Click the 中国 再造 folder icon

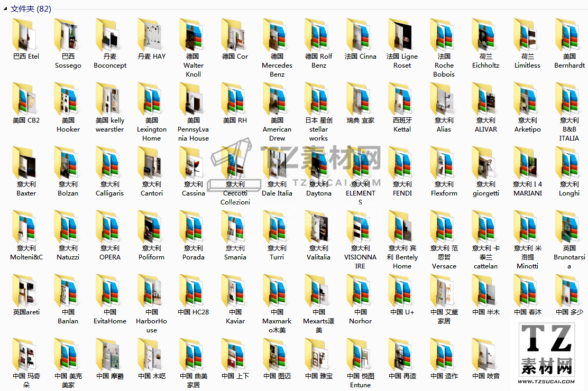tap(401, 355)
